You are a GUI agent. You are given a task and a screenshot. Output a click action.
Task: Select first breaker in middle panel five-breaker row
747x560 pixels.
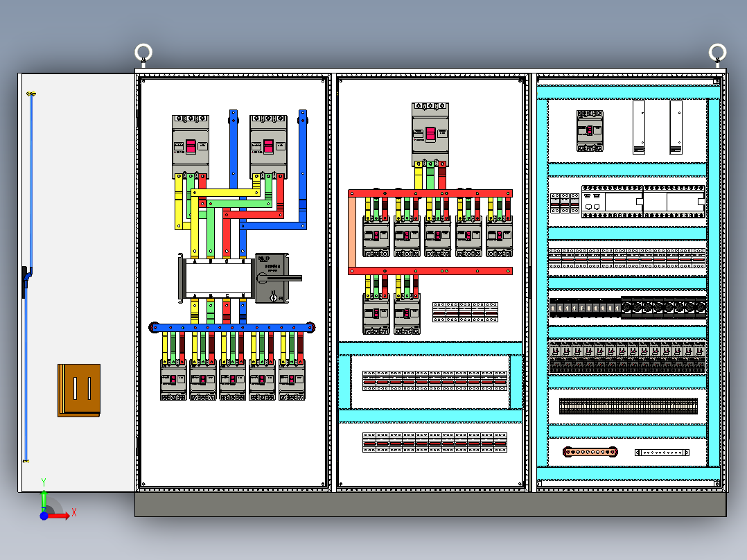tap(376, 236)
